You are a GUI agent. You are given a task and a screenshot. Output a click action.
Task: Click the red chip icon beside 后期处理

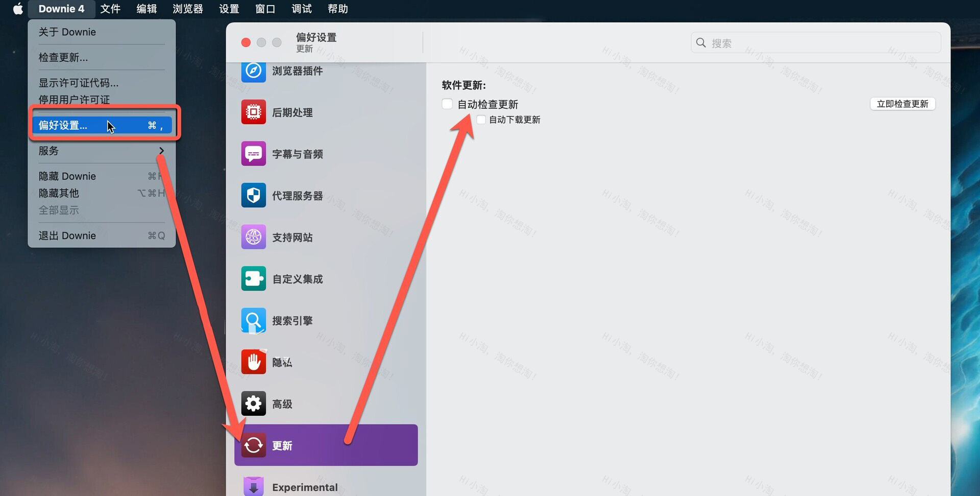(253, 112)
